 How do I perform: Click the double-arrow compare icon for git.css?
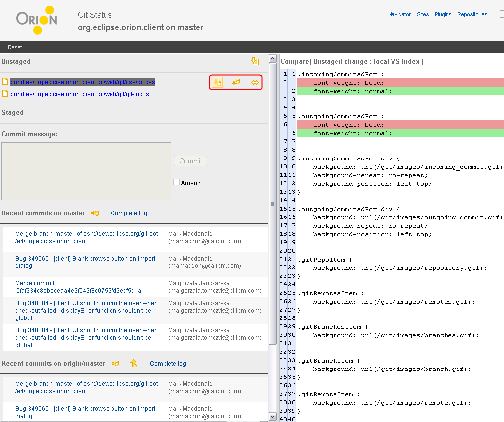pos(255,83)
